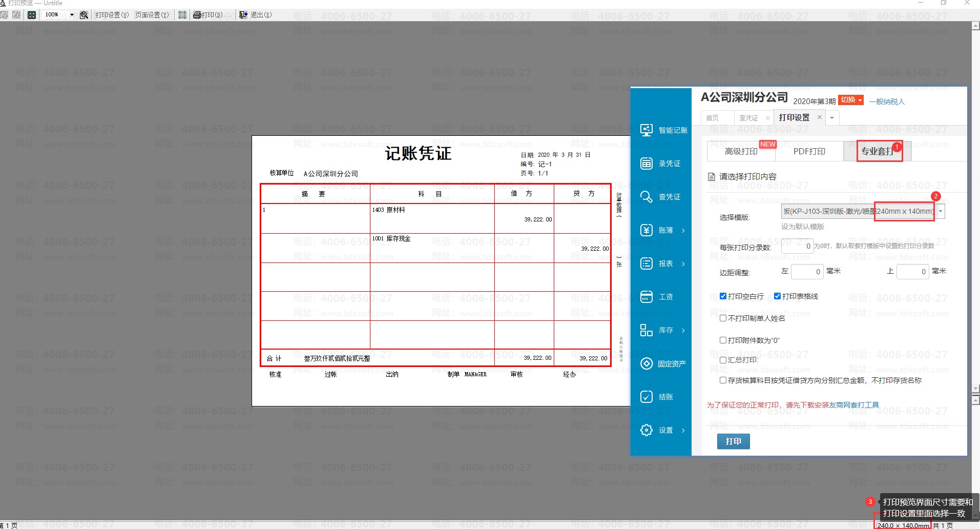Open 智能记账 from the sidebar

click(x=664, y=130)
